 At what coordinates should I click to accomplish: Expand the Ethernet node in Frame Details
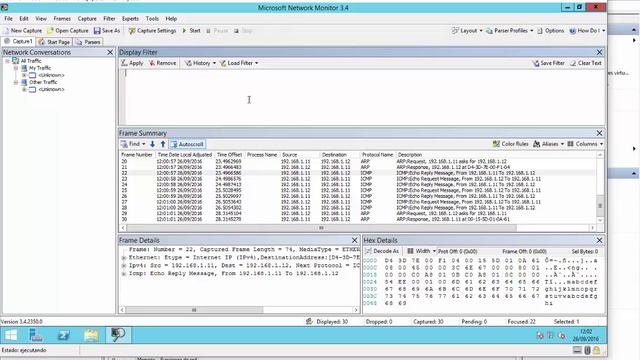124,258
